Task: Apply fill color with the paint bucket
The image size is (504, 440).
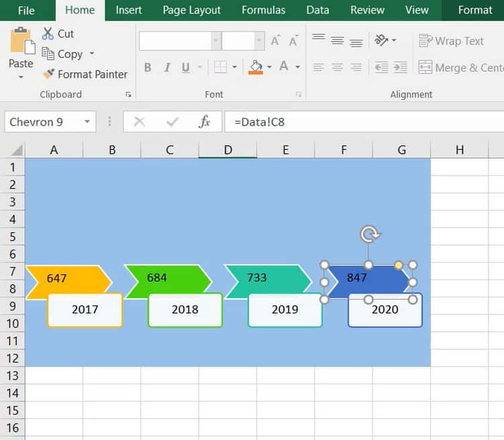Action: (256, 67)
